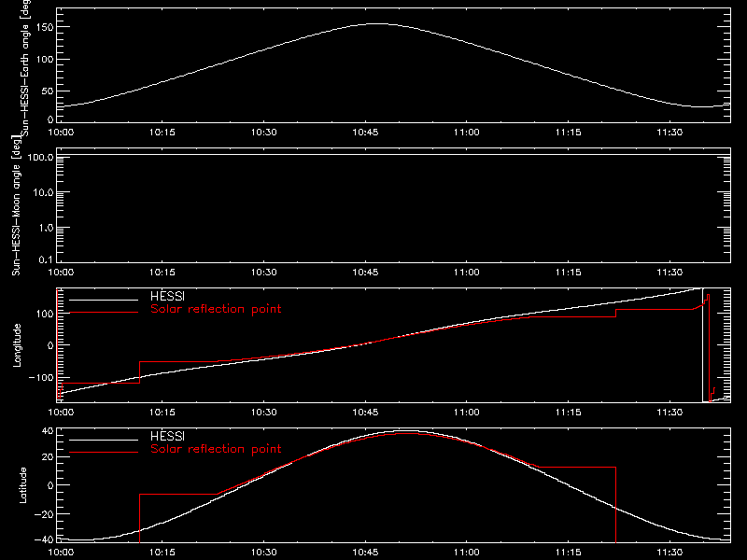Viewport: 747px width, 560px height.
Task: Click the 10:00 tick under Latitude plot
Action: point(61,553)
